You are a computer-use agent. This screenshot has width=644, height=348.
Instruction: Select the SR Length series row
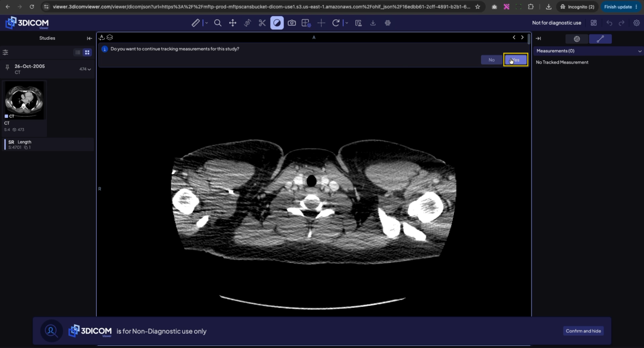[x=48, y=144]
